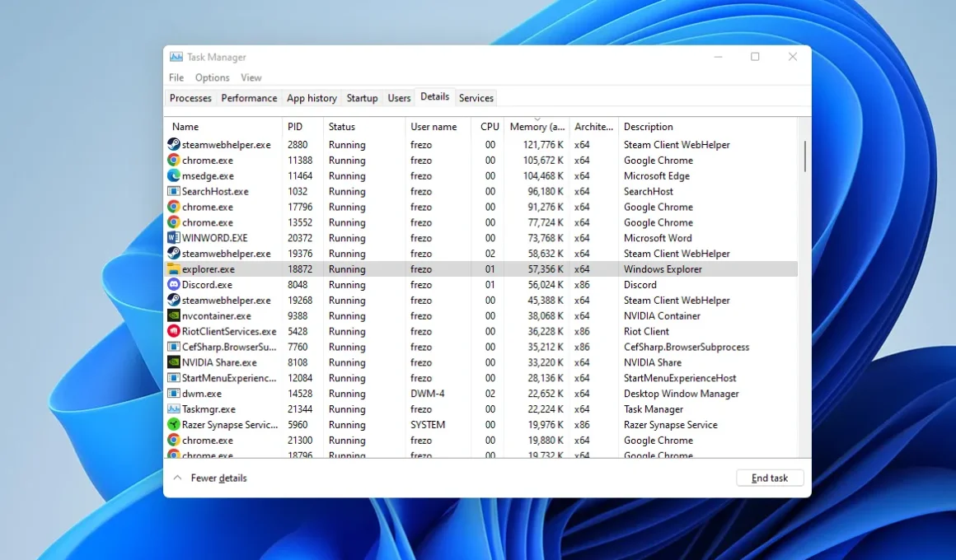Click the icon beside the CefSharp.BrowserSu... process
The image size is (956, 560).
174,347
